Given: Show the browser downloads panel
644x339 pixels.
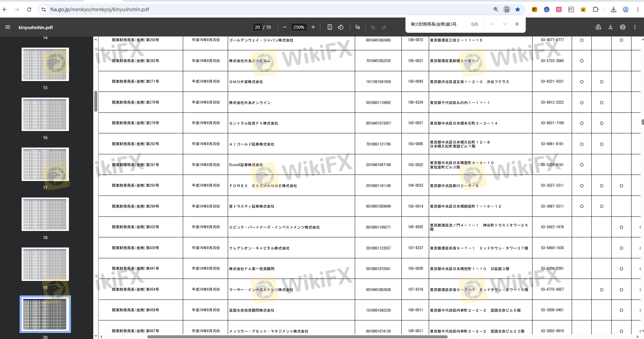Looking at the screenshot, I should click(x=614, y=9).
